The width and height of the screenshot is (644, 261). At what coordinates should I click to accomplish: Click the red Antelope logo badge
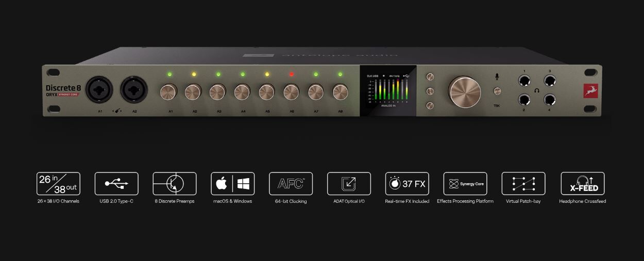coord(589,91)
